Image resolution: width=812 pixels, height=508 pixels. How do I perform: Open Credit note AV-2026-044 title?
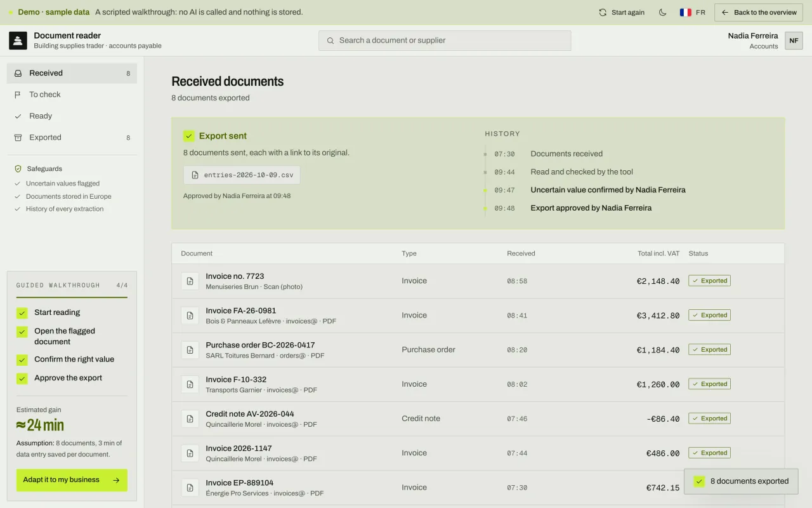250,414
